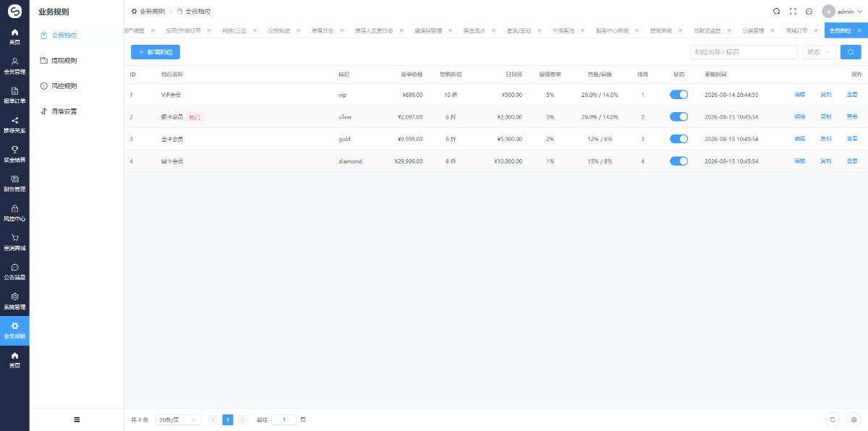Go to 推荐关系 in the dark sidebar
The image size is (868, 431).
pyautogui.click(x=14, y=125)
